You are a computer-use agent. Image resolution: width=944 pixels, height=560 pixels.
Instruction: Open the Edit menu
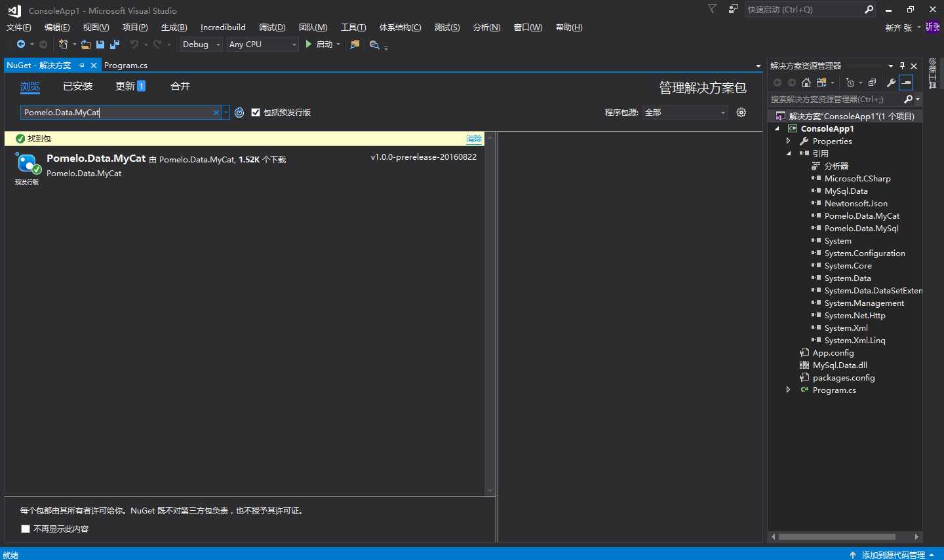click(x=57, y=28)
